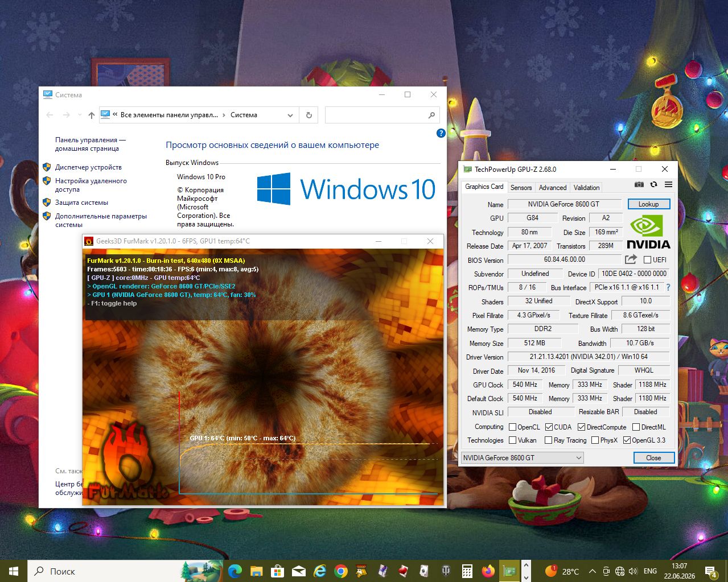Screen dimensions: 728x582
Task: Open the Validation tab
Action: click(x=586, y=187)
